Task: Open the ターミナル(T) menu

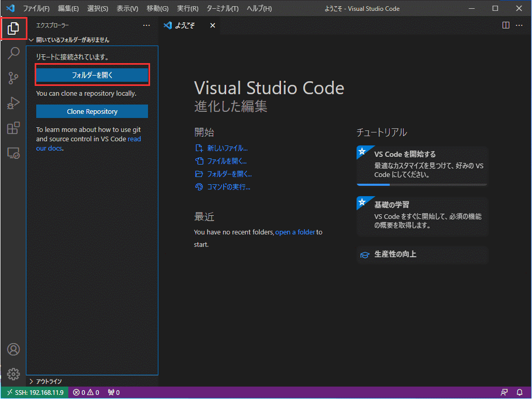Action: point(223,8)
